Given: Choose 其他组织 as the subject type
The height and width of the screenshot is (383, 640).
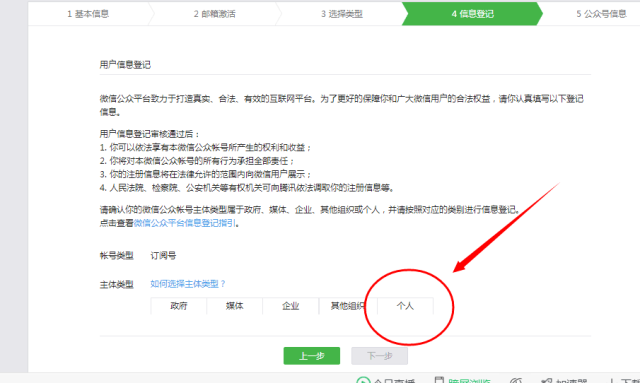Looking at the screenshot, I should (x=347, y=306).
